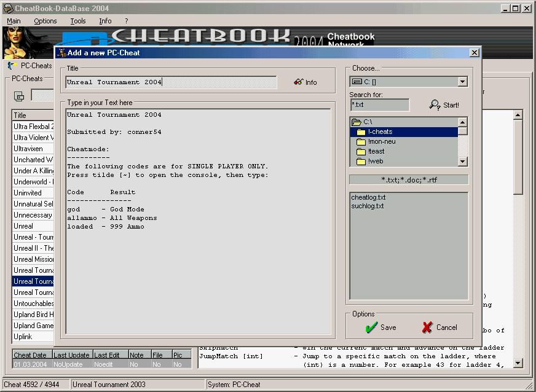The height and width of the screenshot is (392, 536).
Task: Click the toolbar icon above the Title list
Action: (x=19, y=96)
